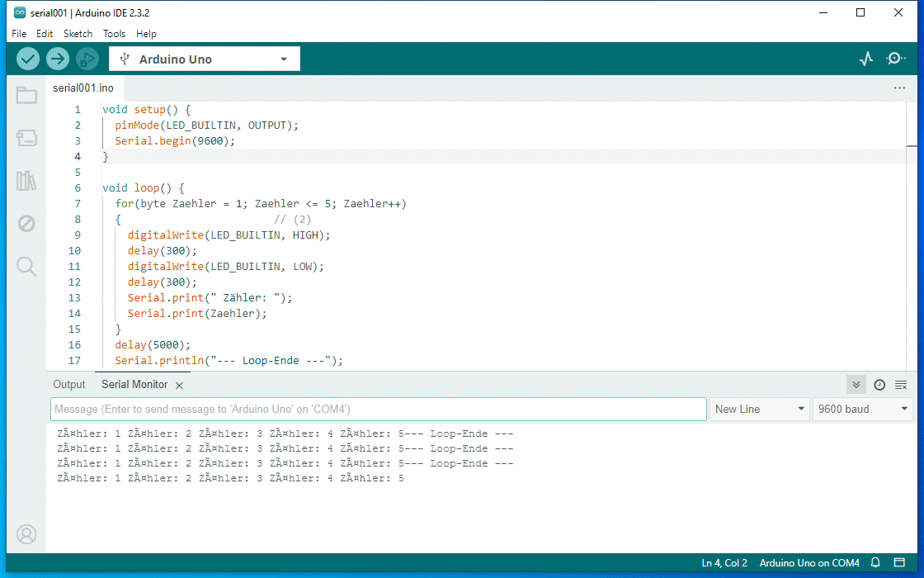Click the code line 'Serial.begin(9600);'
The image size is (924, 578).
pos(175,141)
